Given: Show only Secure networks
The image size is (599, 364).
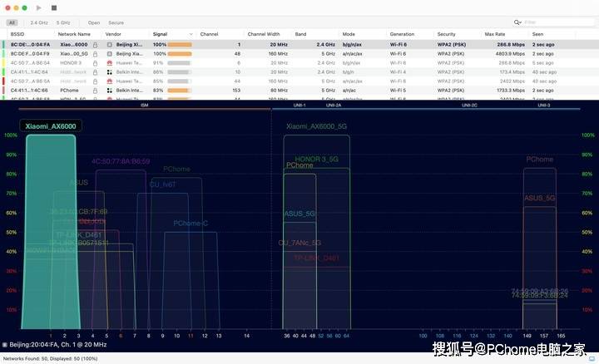Looking at the screenshot, I should 116,22.
